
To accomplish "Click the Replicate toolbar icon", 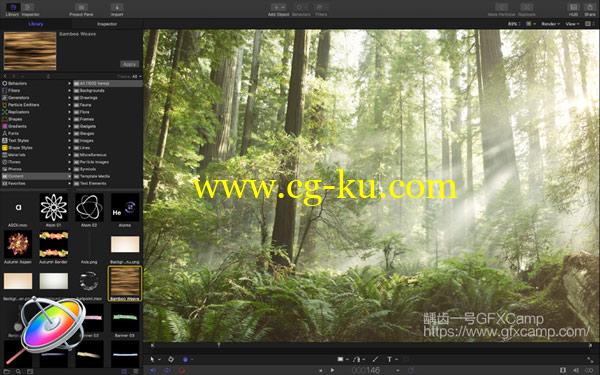I will pos(527,7).
